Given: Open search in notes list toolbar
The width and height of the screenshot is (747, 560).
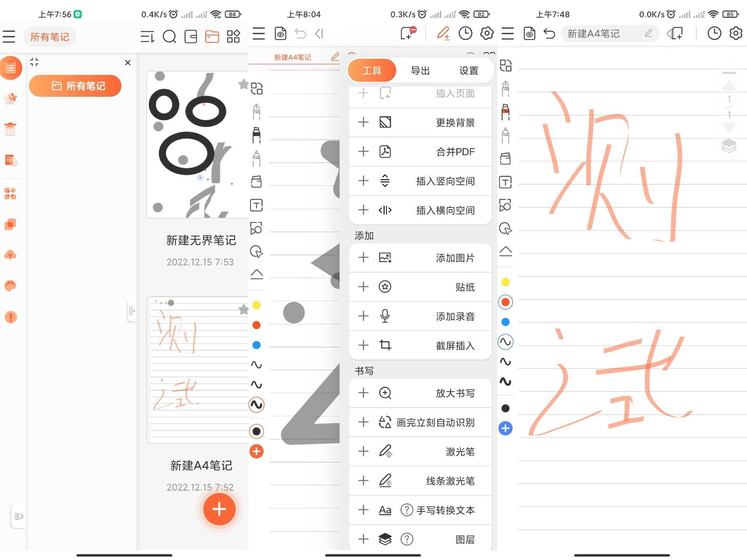Looking at the screenshot, I should click(169, 37).
